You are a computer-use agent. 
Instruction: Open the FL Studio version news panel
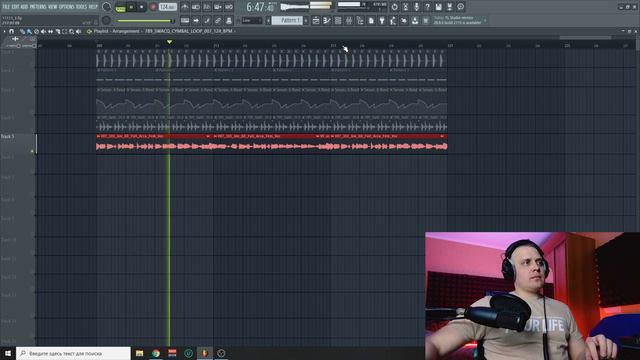(460, 20)
